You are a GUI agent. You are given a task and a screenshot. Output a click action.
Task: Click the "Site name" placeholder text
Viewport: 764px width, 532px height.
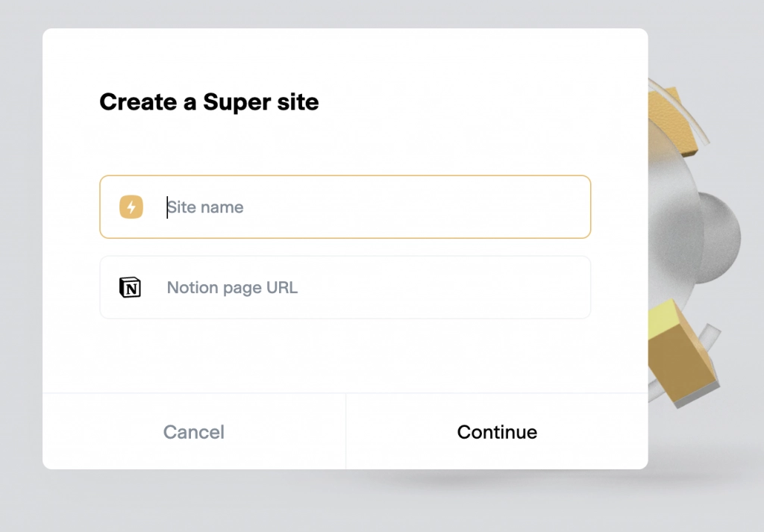click(205, 207)
